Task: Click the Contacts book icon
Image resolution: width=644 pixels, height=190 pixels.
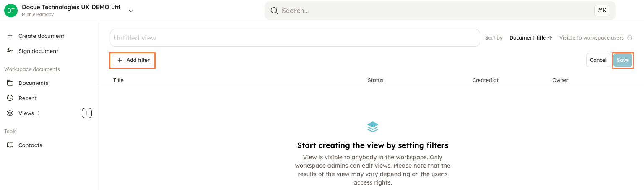Action: click(10, 145)
